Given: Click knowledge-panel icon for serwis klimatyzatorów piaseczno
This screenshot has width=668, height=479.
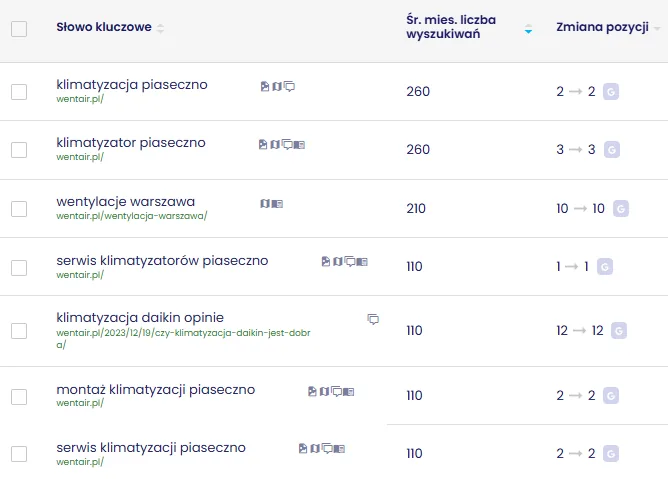Looking at the screenshot, I should [362, 262].
